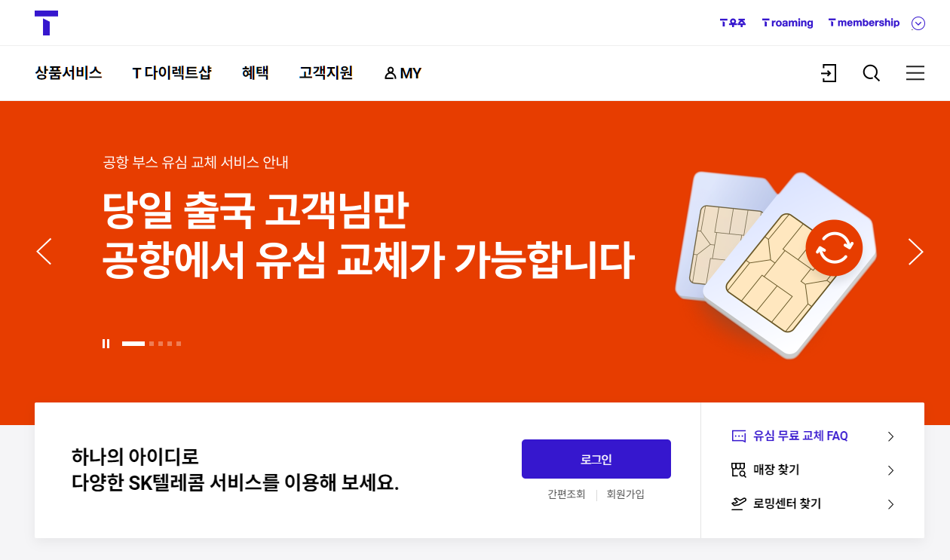Expand the circled chevron next to T membership

click(918, 23)
